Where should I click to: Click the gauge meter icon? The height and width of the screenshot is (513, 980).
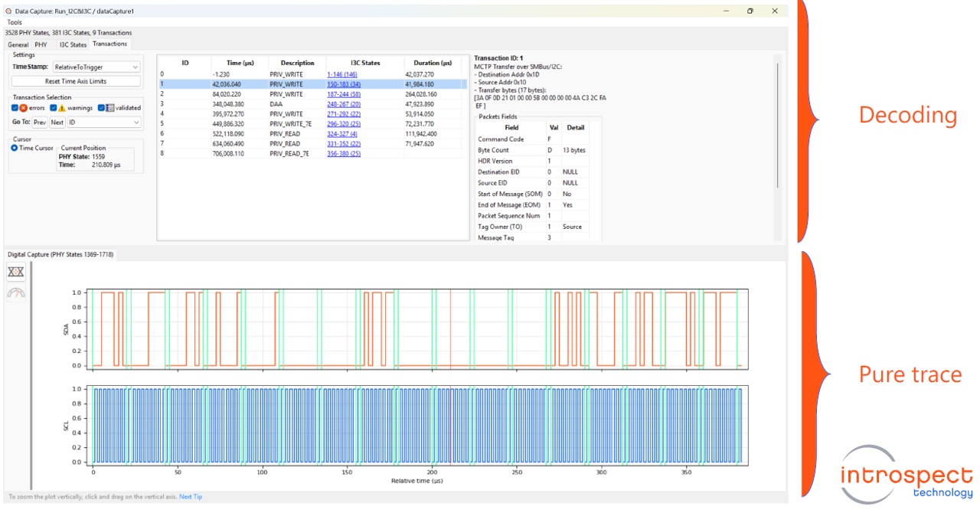pos(16,292)
